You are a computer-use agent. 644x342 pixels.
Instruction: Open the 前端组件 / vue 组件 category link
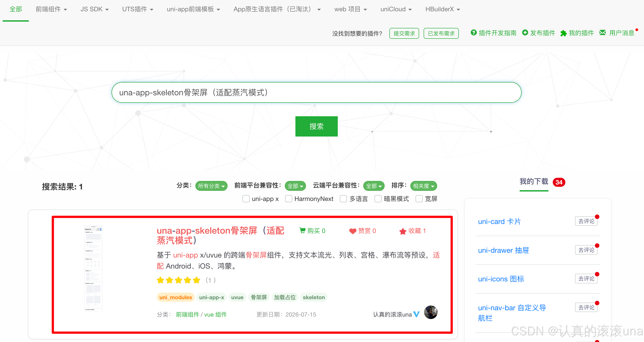(201, 315)
